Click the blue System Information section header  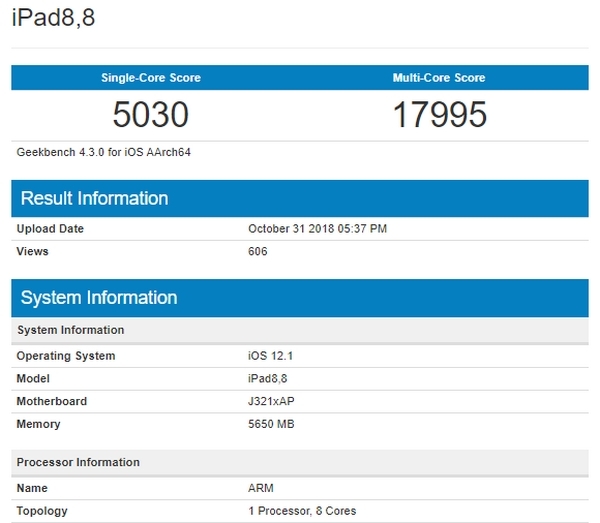99,298
